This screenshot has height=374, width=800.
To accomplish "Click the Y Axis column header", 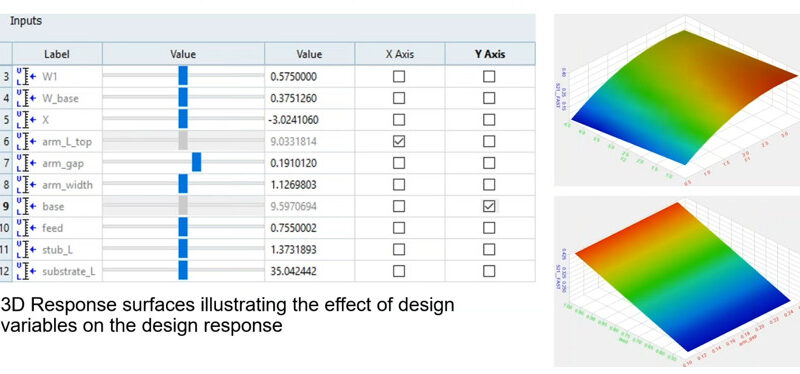I will (490, 54).
